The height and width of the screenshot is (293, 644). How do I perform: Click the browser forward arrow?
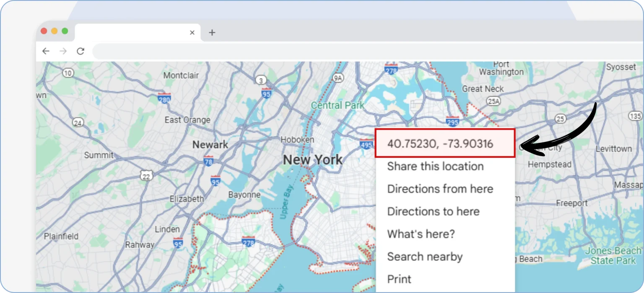[63, 51]
